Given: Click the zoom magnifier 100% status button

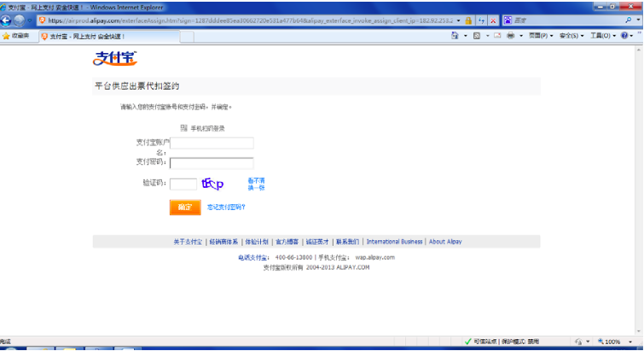Looking at the screenshot, I should point(609,342).
